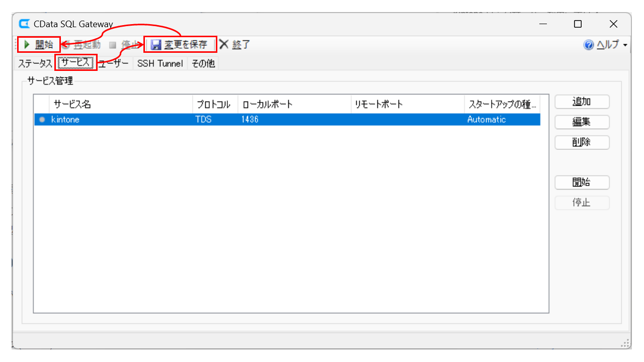Click the green Start play icon in toolbar
The width and height of the screenshot is (644, 362).
coord(27,45)
